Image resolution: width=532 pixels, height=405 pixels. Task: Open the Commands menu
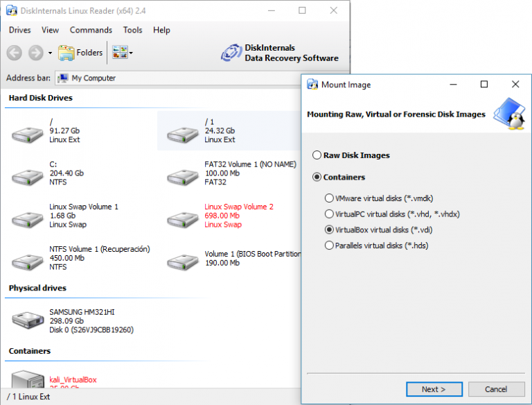[91, 30]
